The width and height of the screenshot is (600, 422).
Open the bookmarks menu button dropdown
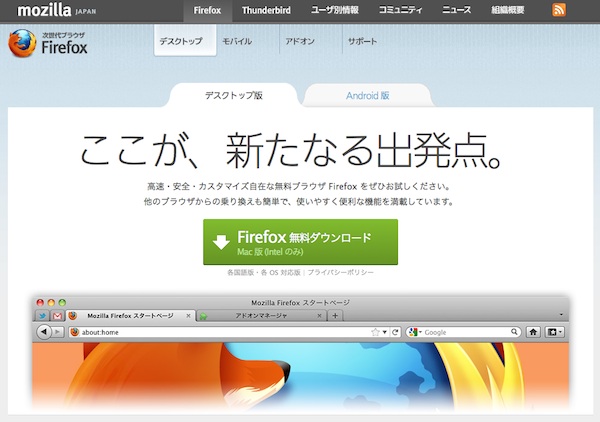click(x=555, y=332)
